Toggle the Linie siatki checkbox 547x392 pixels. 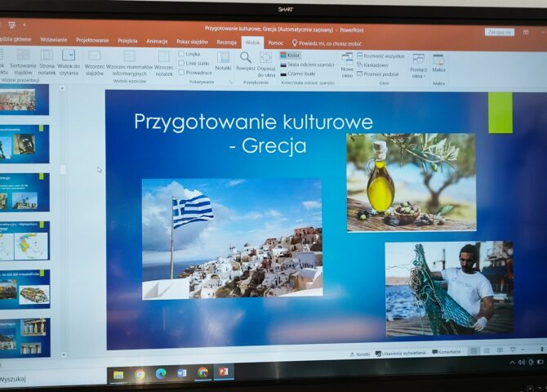pyautogui.click(x=181, y=63)
